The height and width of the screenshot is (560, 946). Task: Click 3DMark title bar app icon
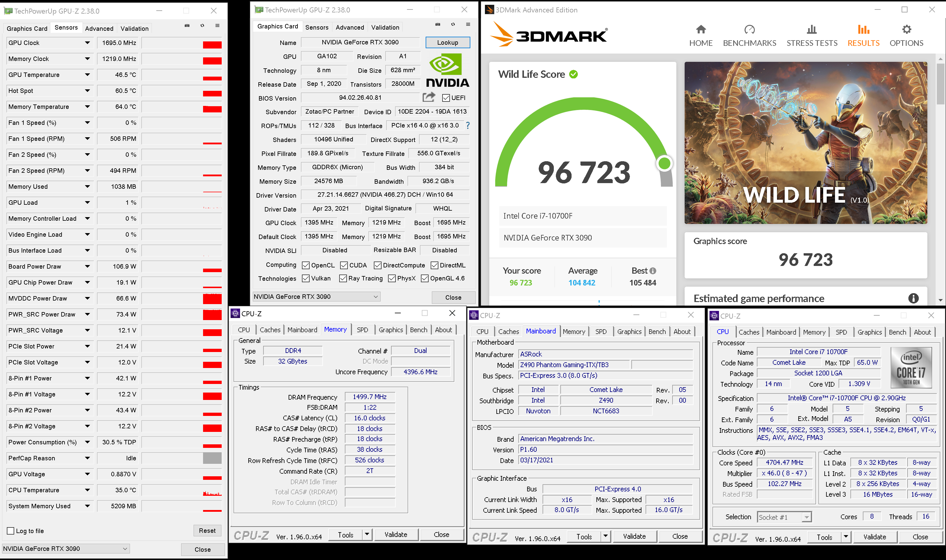coord(489,10)
